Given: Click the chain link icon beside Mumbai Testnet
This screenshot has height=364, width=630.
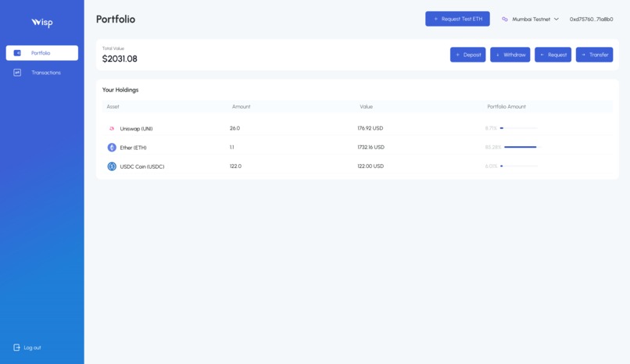Looking at the screenshot, I should [505, 19].
